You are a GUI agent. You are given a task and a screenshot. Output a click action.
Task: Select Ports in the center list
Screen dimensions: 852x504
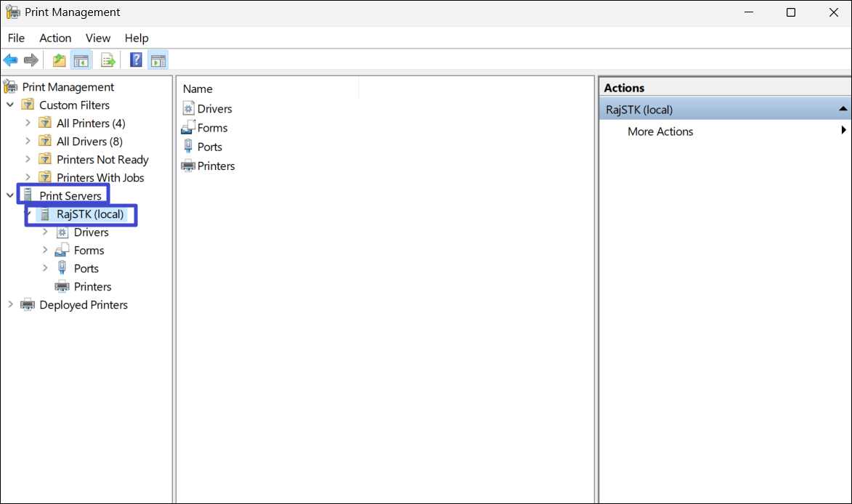tap(209, 147)
